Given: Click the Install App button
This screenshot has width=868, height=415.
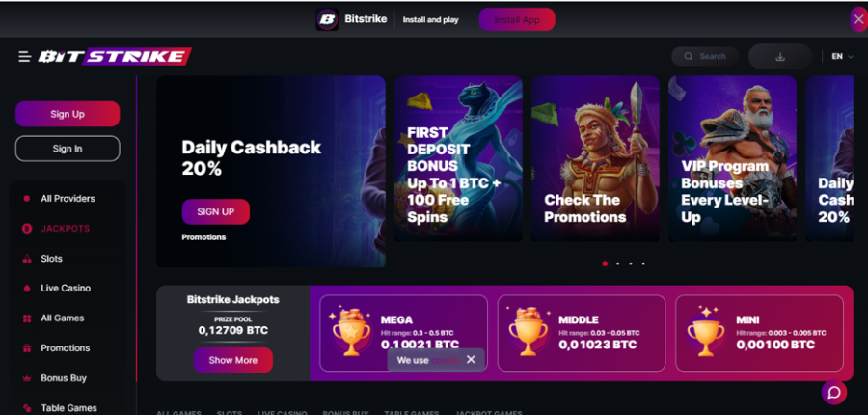Looking at the screenshot, I should point(517,20).
